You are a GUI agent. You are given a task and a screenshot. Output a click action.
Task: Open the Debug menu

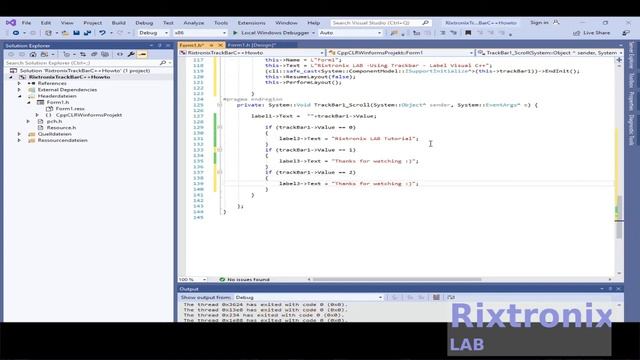144,23
